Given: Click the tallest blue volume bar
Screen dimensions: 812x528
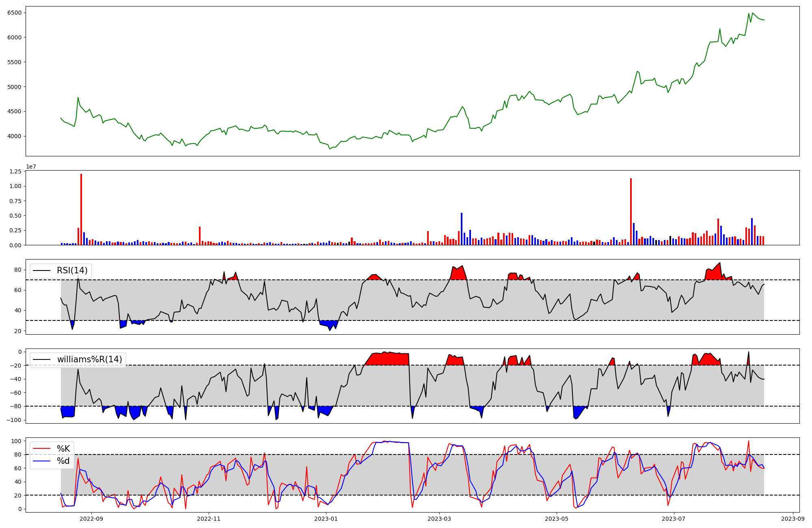Looking at the screenshot, I should click(x=462, y=229).
